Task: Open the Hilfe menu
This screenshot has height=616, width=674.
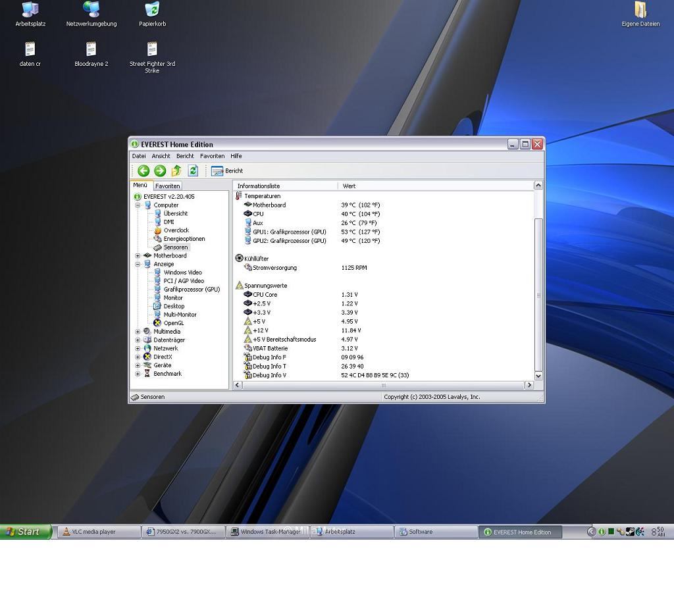Action: (236, 156)
